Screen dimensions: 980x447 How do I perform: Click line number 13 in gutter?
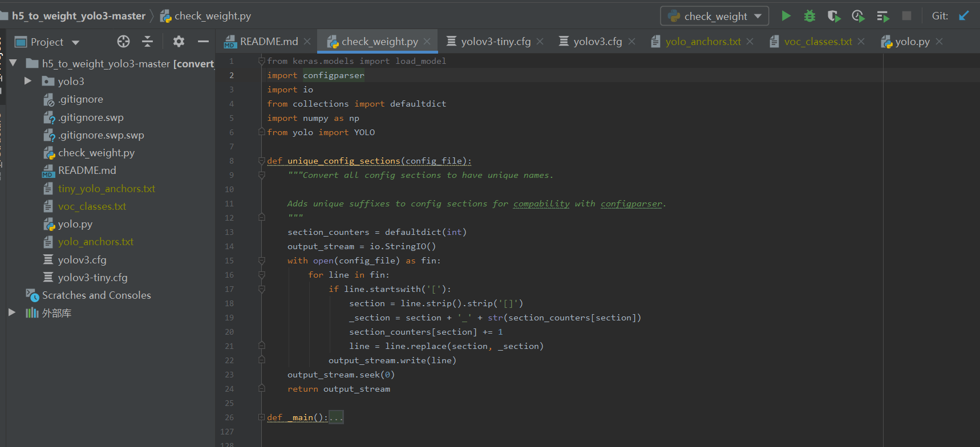pyautogui.click(x=229, y=232)
